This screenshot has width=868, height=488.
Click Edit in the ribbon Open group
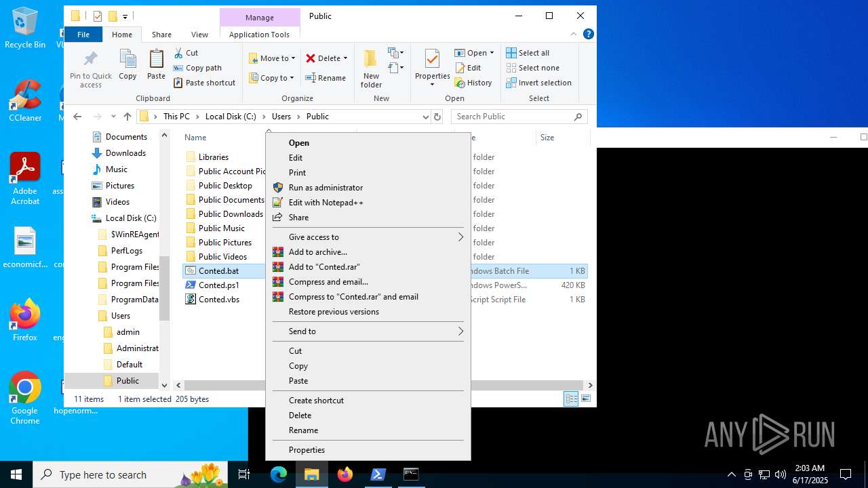(x=467, y=68)
